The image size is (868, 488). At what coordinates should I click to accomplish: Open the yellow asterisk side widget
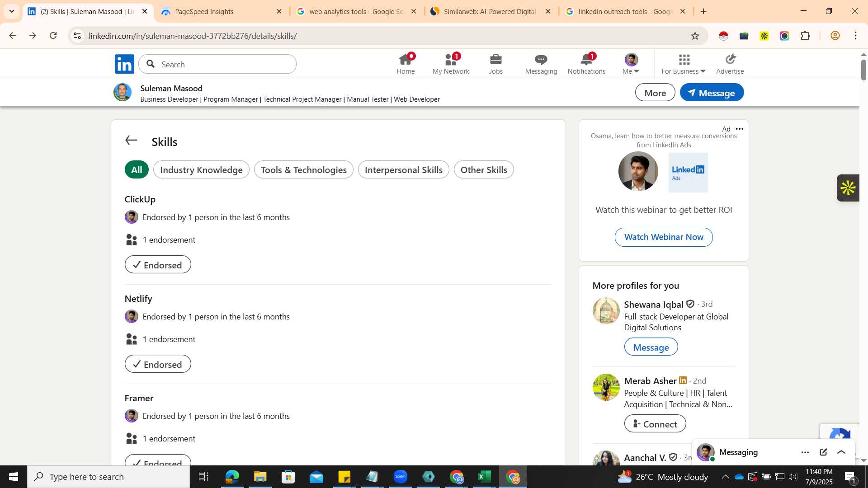[x=848, y=188]
